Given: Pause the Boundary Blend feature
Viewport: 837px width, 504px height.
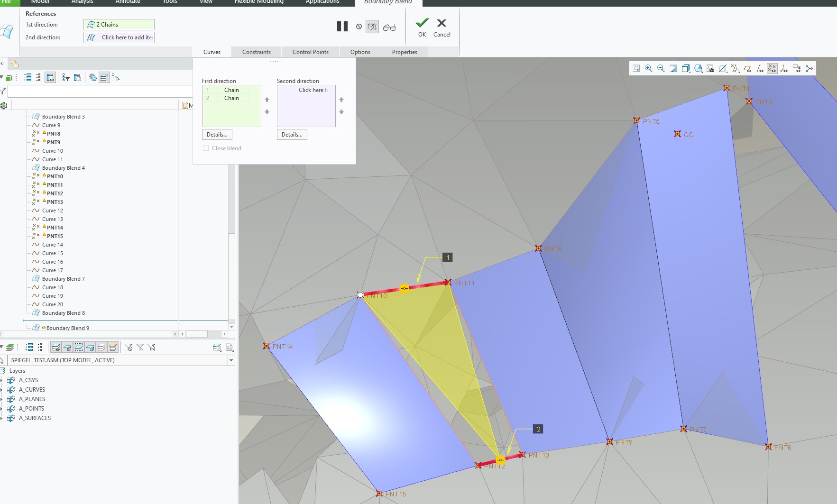Looking at the screenshot, I should [x=342, y=27].
